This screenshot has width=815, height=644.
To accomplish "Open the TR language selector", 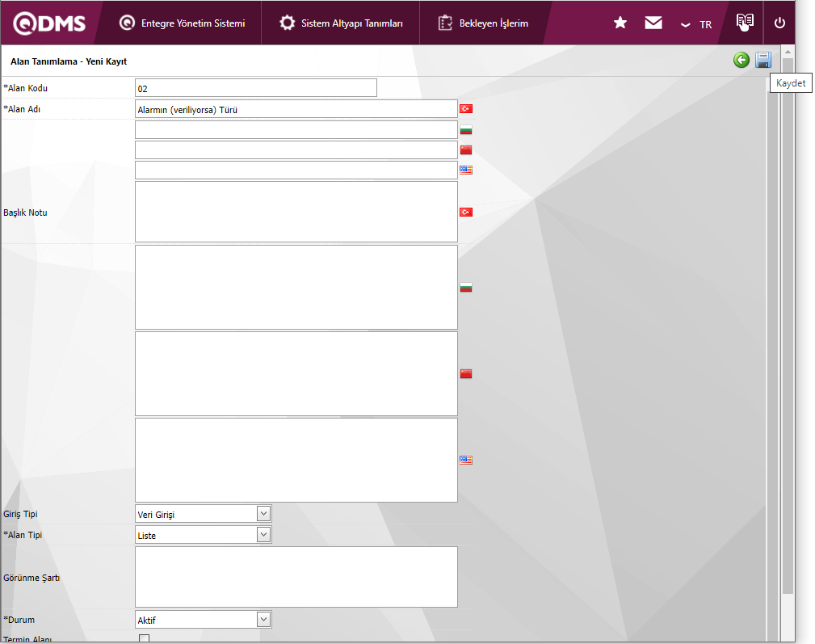I will pyautogui.click(x=696, y=24).
